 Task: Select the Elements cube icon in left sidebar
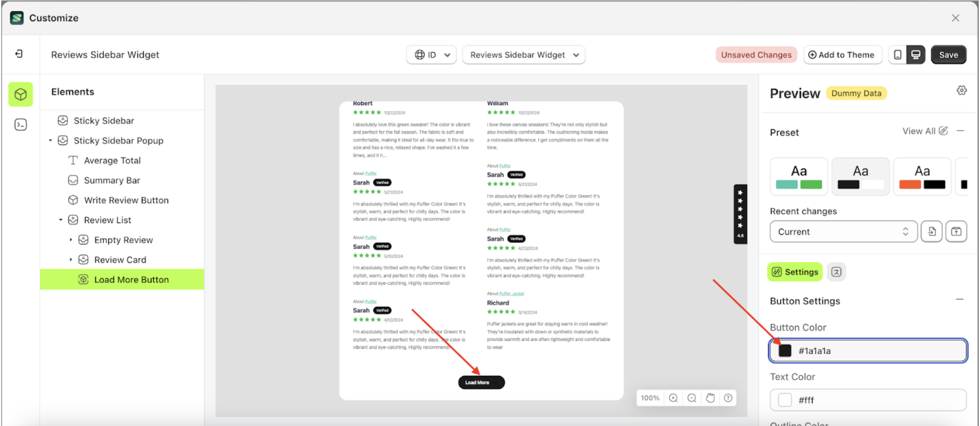point(20,94)
